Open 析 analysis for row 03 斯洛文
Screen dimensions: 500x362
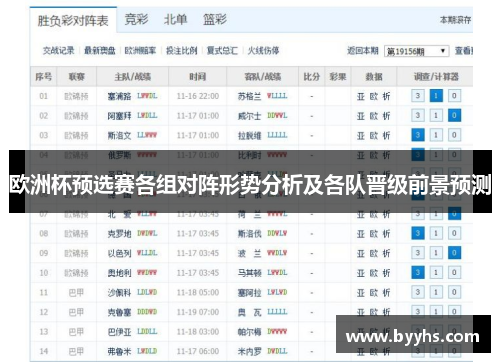click(x=386, y=136)
